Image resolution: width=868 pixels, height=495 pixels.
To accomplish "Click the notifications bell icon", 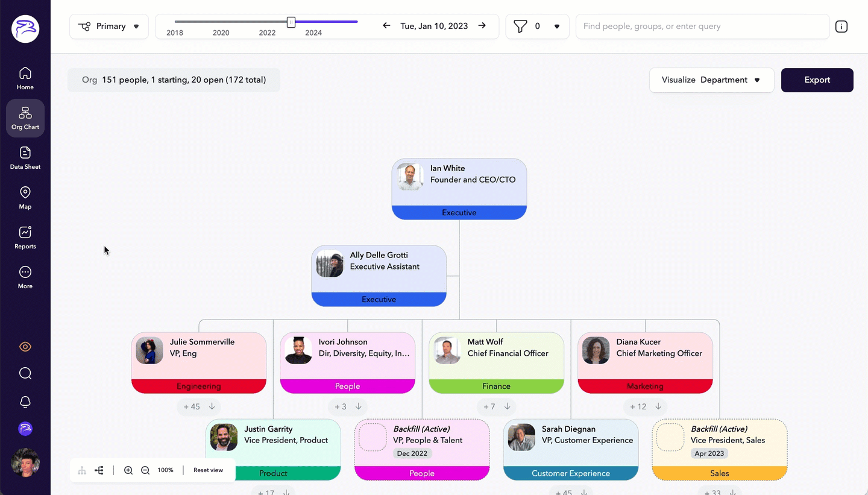I will coord(25,402).
